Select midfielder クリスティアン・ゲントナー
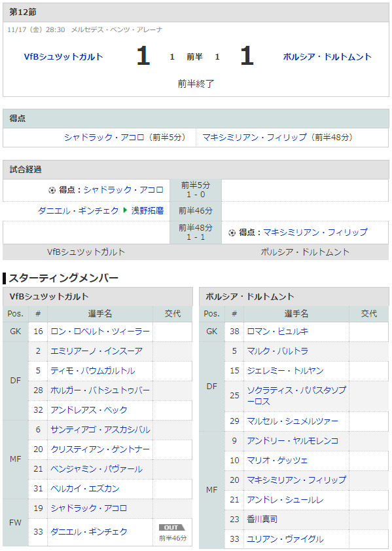Image resolution: width=392 pixels, height=551 pixels. (100, 449)
